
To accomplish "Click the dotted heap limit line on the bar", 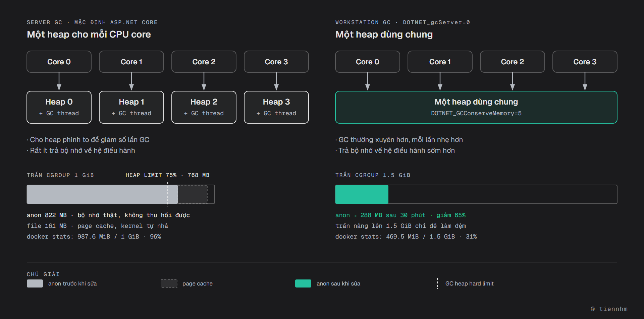I will tap(168, 194).
